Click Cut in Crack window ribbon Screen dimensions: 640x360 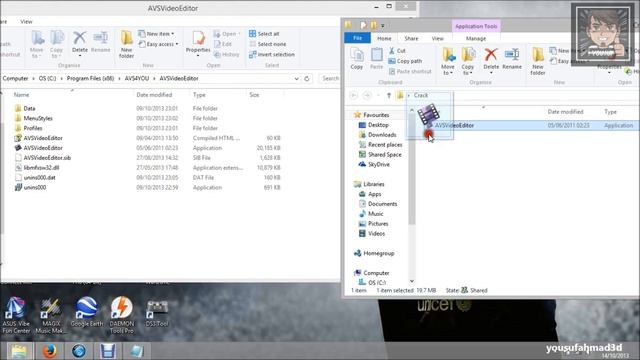397,51
